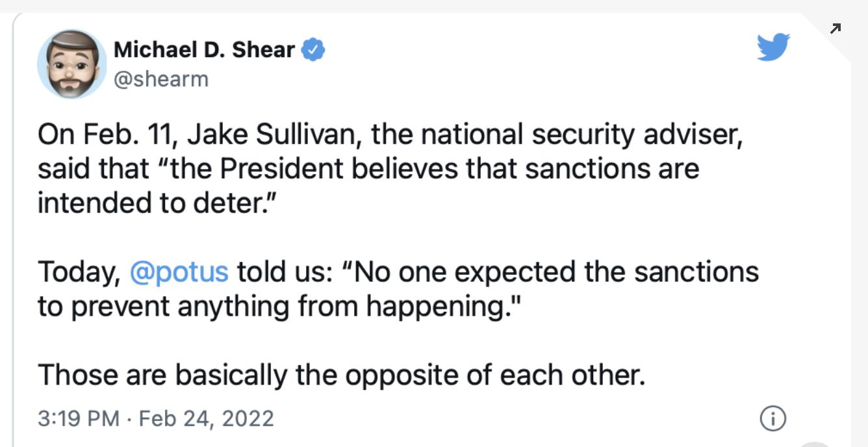
Task: Open tweet via diagonal arrow icon
Action: click(x=836, y=28)
